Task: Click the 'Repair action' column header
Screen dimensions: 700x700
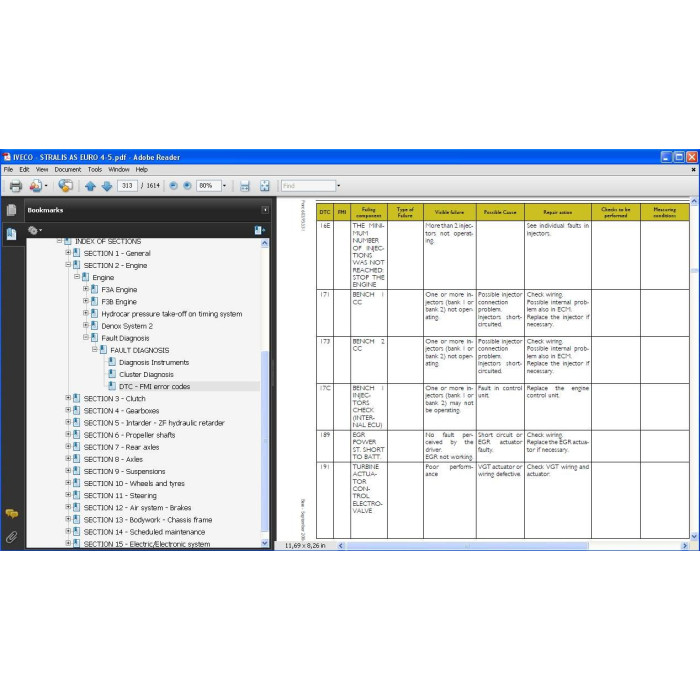Action: tap(558, 212)
